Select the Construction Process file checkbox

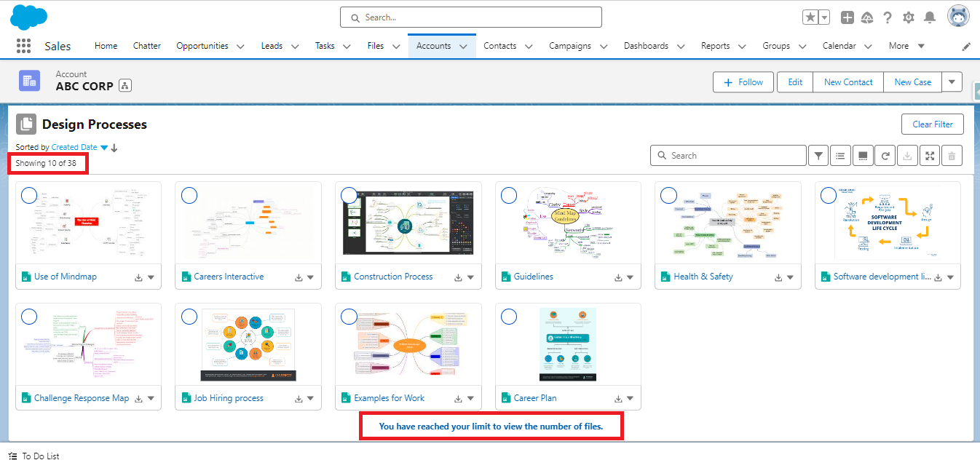[x=349, y=195]
